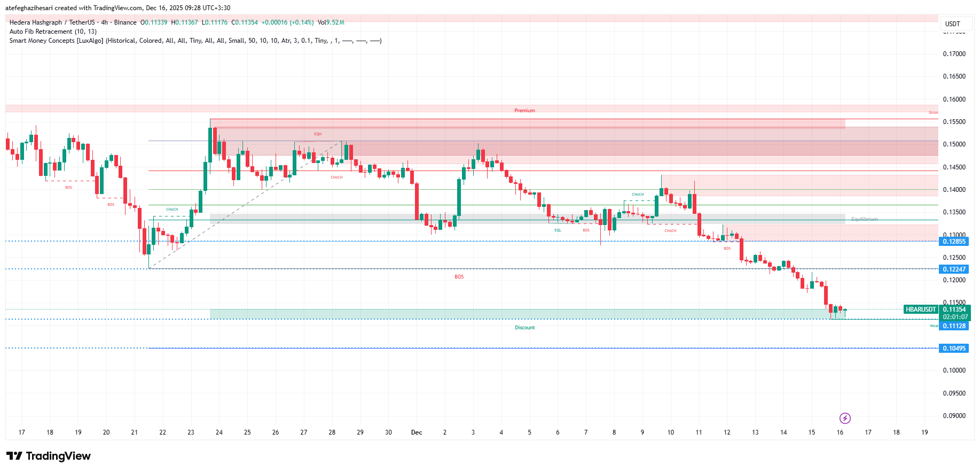The image size is (980, 472).
Task: Click the 0.12855 price level tag
Action: coord(954,242)
